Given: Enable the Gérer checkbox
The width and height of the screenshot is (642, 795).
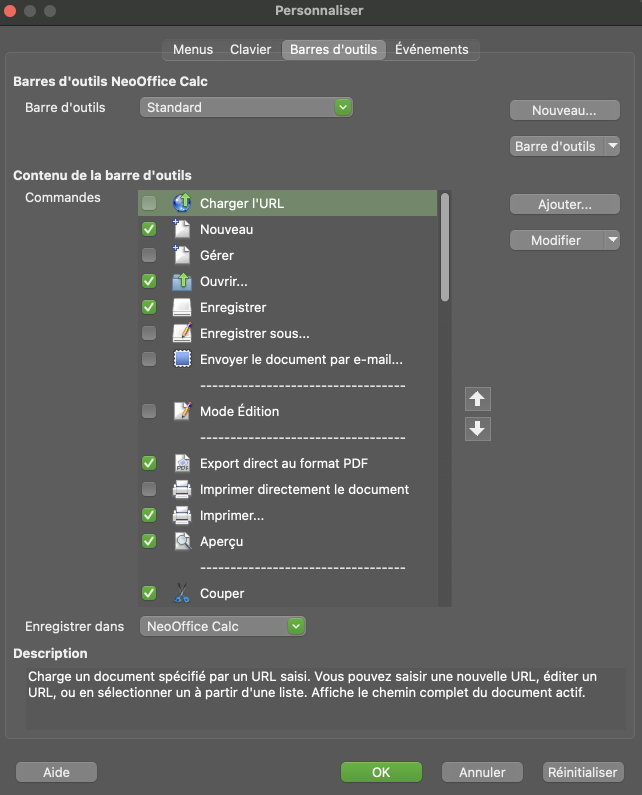Looking at the screenshot, I should click(x=149, y=256).
